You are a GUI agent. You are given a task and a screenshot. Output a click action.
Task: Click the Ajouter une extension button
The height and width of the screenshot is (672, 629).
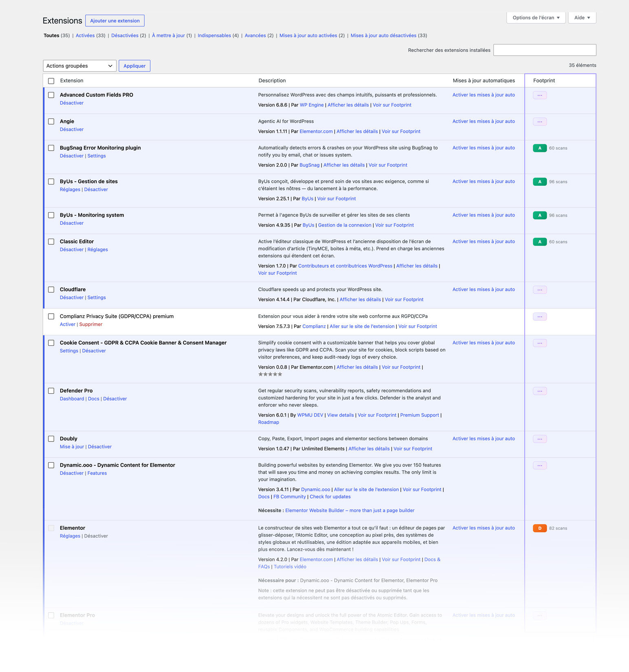(x=115, y=21)
